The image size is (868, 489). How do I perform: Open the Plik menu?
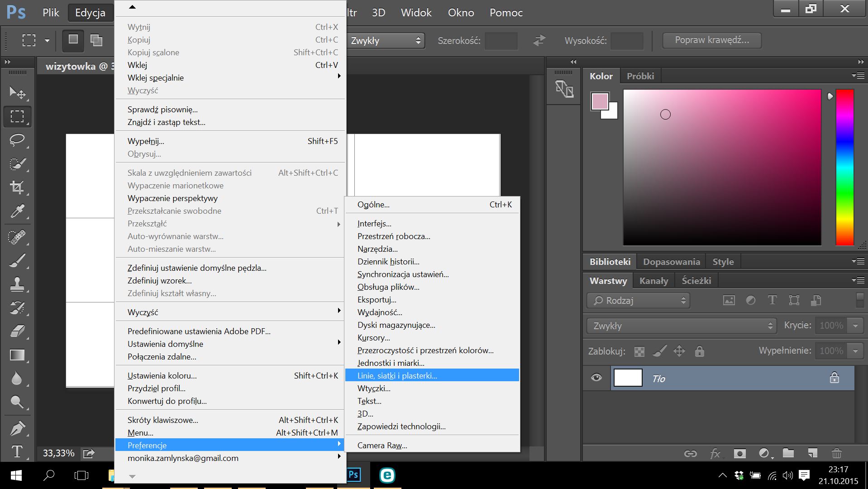[x=51, y=13]
